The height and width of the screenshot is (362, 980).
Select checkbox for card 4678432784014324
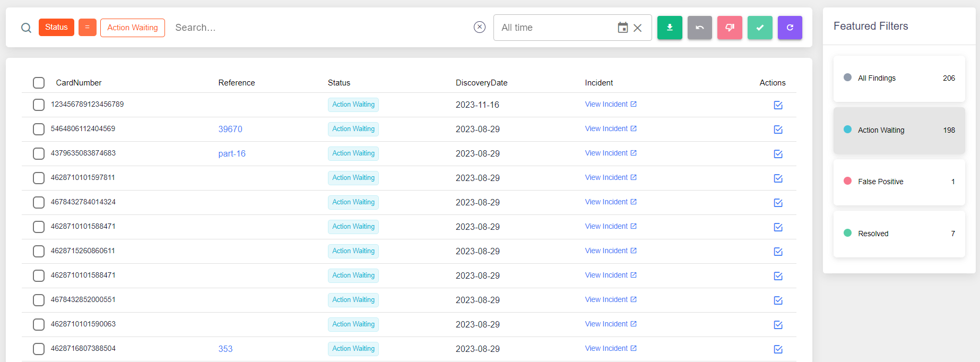pyautogui.click(x=39, y=202)
